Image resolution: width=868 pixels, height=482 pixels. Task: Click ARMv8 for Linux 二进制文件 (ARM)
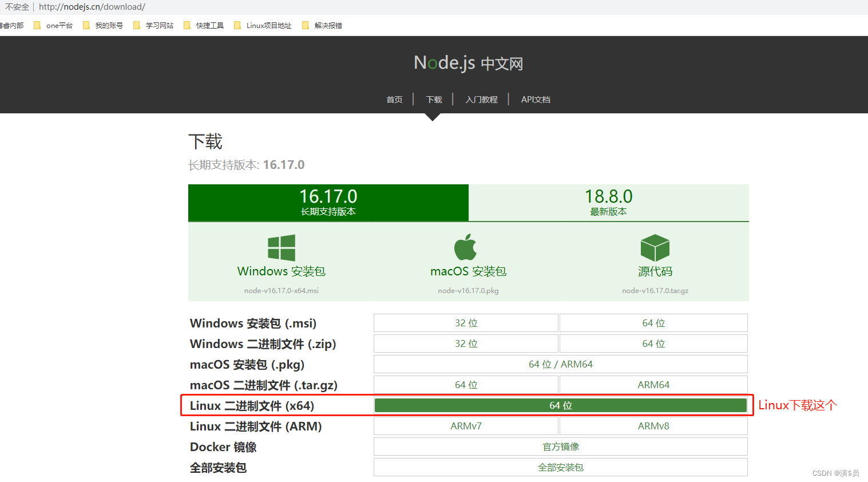pyautogui.click(x=653, y=426)
